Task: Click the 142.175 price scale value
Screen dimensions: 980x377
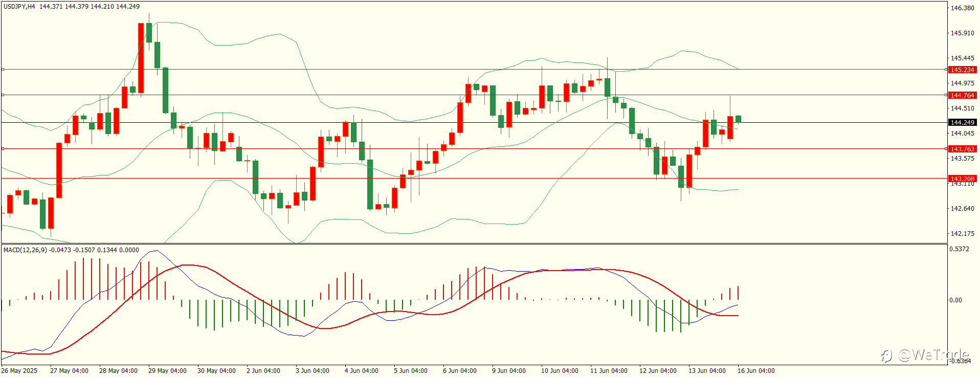Action: click(x=962, y=234)
